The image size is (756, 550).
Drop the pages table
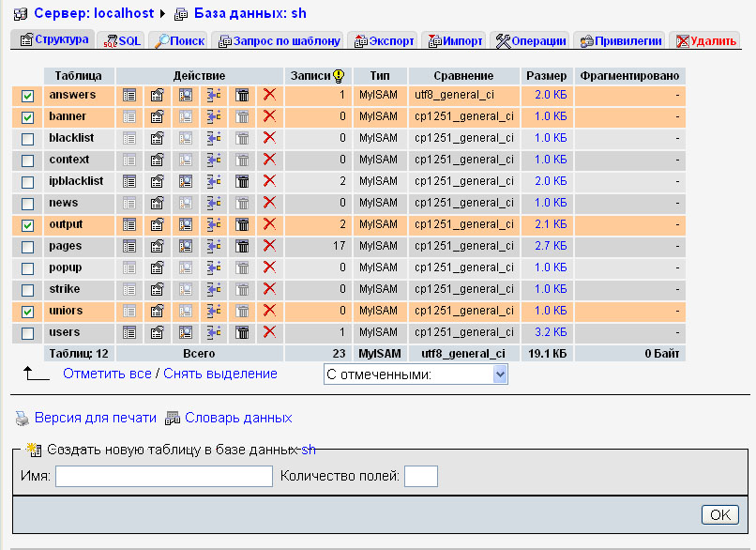[270, 246]
